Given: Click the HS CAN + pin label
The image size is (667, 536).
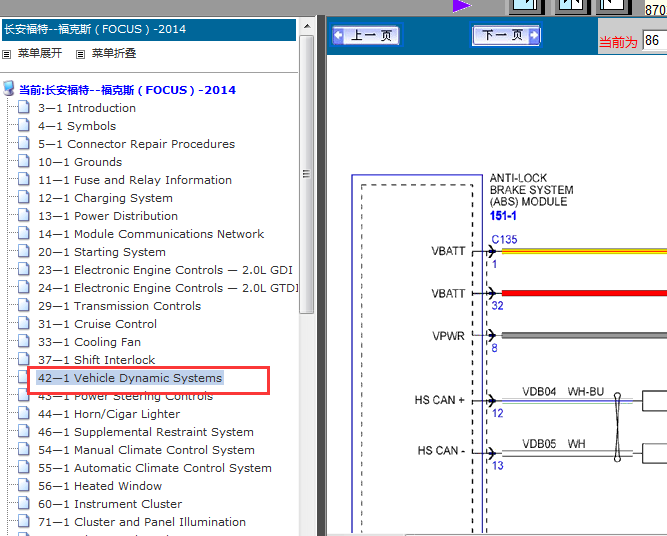Looking at the screenshot, I should (x=439, y=400).
